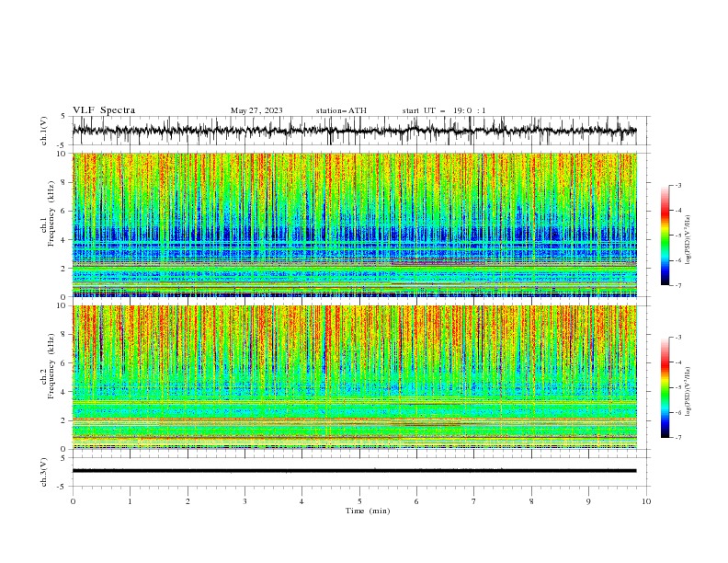Click the "Time (min)" axis label
Viewport: 728px width, 563px height.
pyautogui.click(x=368, y=511)
